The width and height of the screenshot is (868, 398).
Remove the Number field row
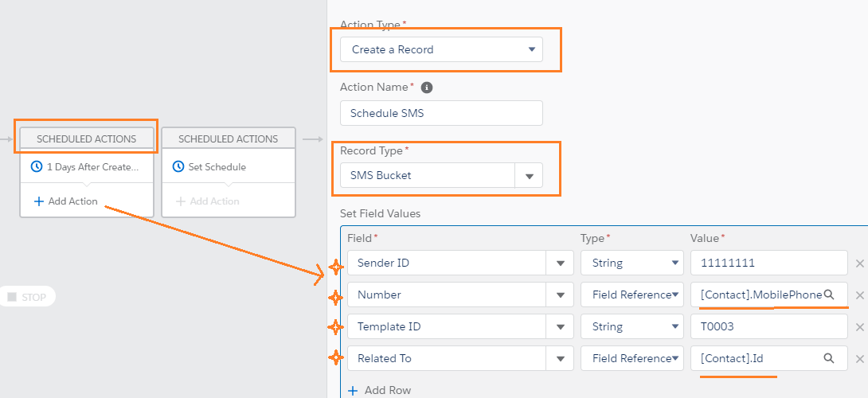pos(859,295)
